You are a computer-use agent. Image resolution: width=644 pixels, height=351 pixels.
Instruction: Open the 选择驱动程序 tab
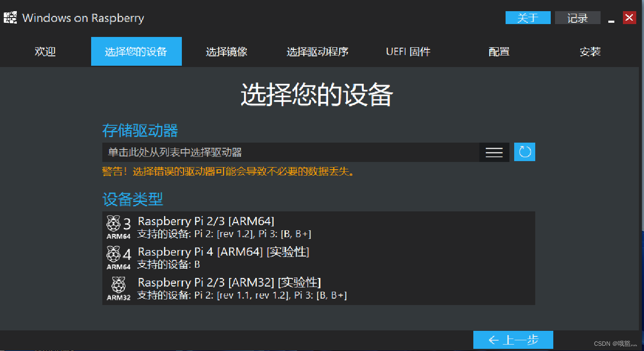pos(318,52)
